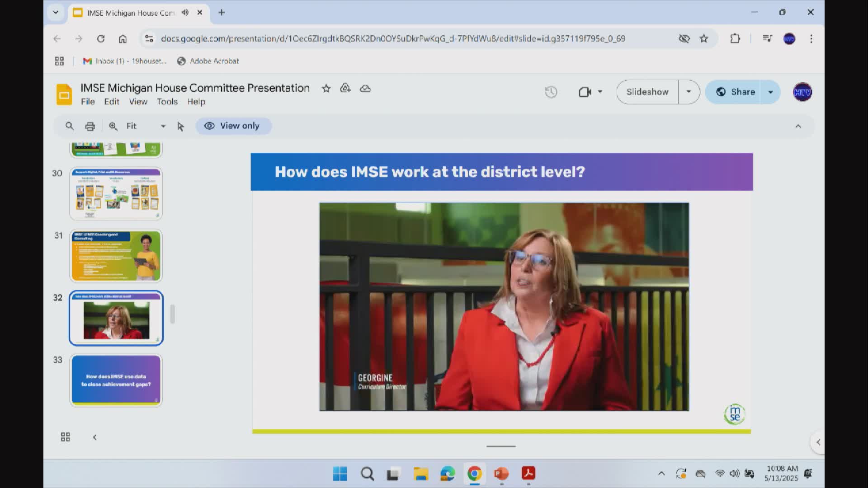Open Share options dropdown arrow
868x488 pixels.
coord(770,92)
